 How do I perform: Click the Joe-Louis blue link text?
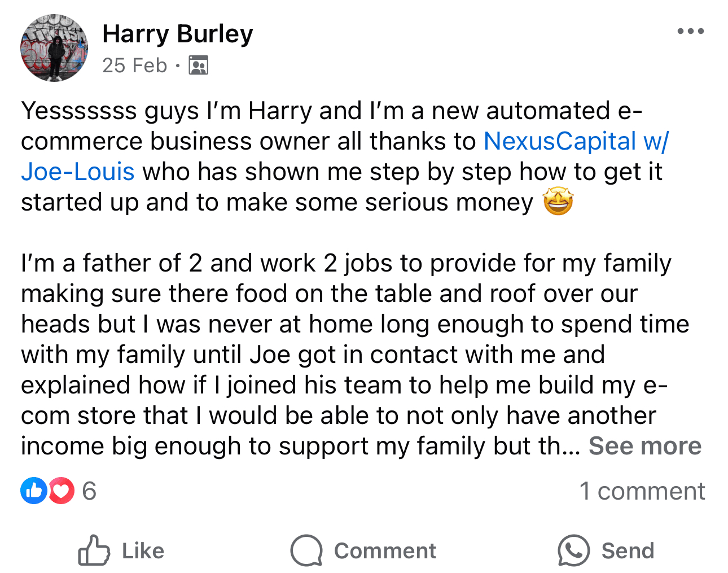78,172
